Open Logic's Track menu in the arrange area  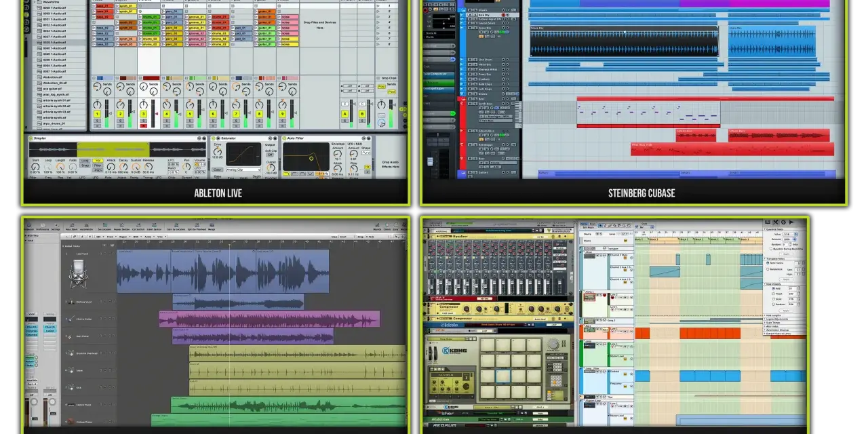[110, 237]
